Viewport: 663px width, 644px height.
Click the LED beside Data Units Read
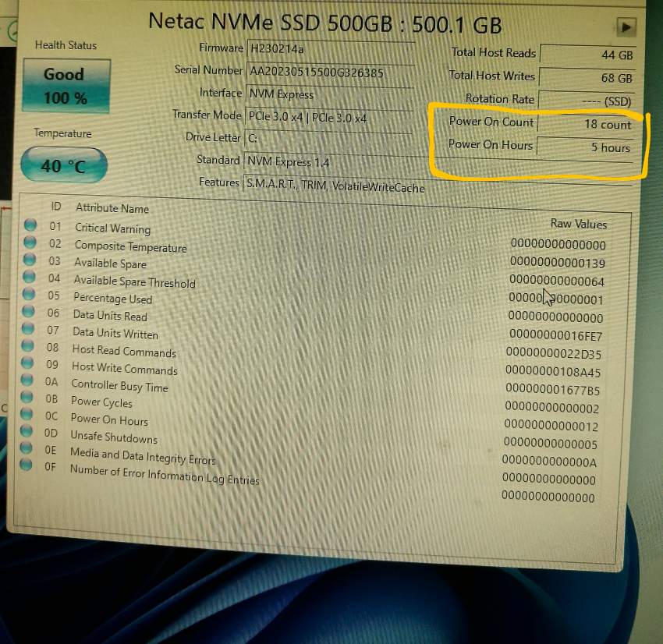click(29, 313)
